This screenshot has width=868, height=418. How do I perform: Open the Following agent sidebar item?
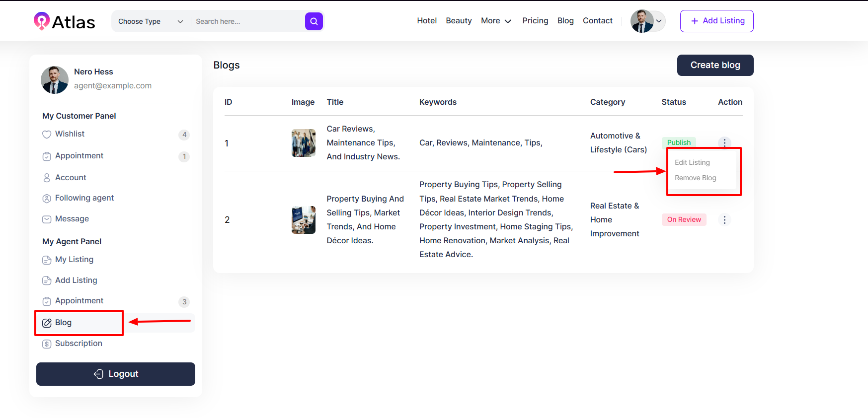[x=84, y=198]
